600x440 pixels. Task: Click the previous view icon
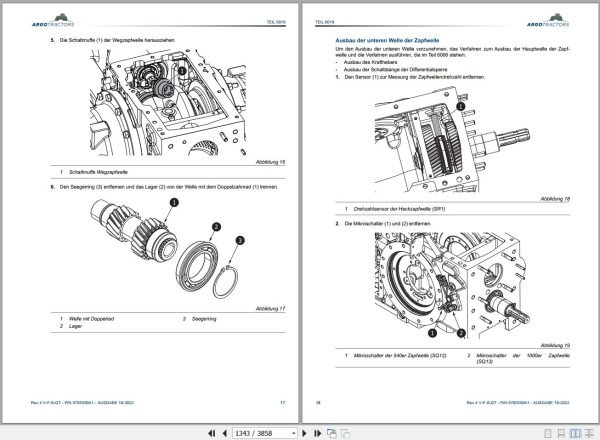point(331,433)
